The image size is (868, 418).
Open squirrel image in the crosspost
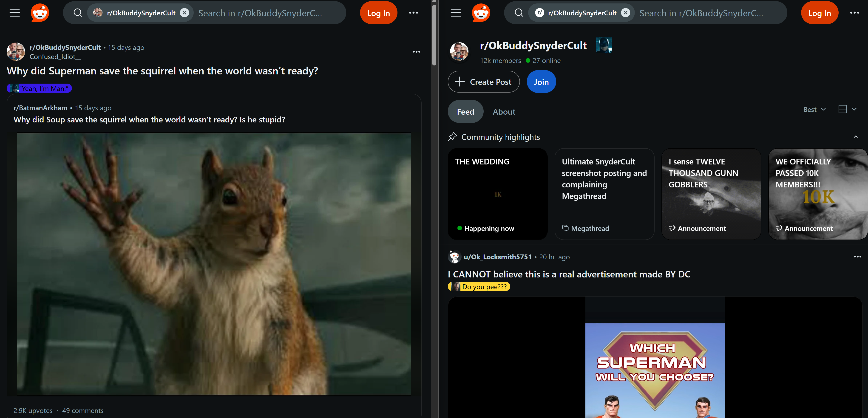pyautogui.click(x=214, y=264)
